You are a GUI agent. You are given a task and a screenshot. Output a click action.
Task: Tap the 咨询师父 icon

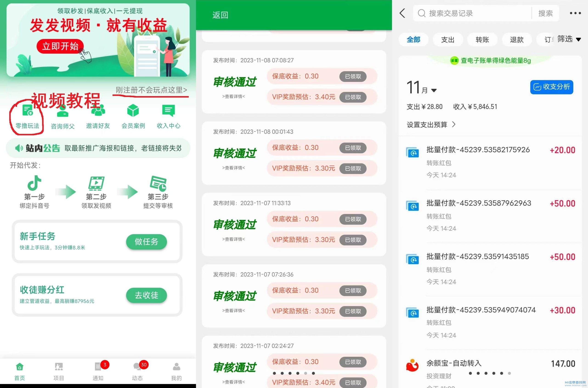tap(62, 111)
